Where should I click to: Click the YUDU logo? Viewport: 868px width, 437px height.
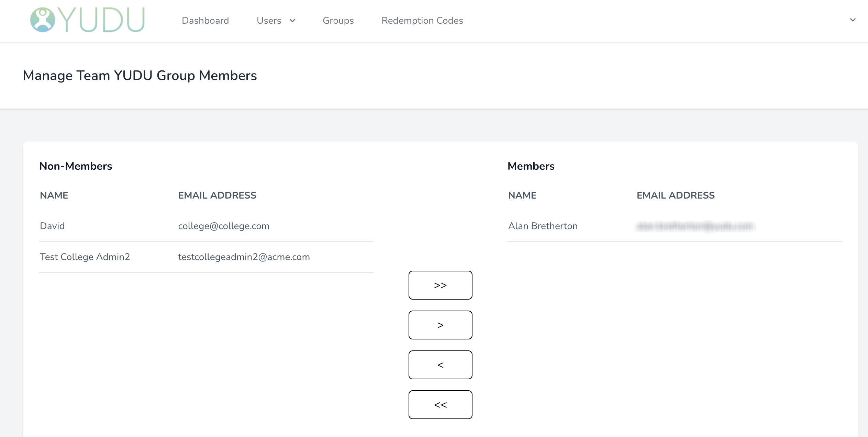[87, 20]
